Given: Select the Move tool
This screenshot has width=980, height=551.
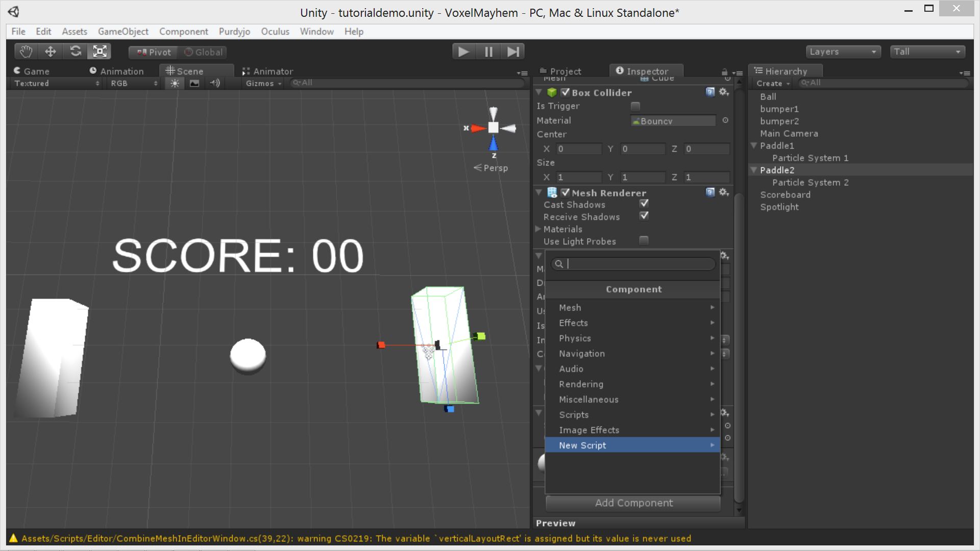Looking at the screenshot, I should pyautogui.click(x=50, y=51).
